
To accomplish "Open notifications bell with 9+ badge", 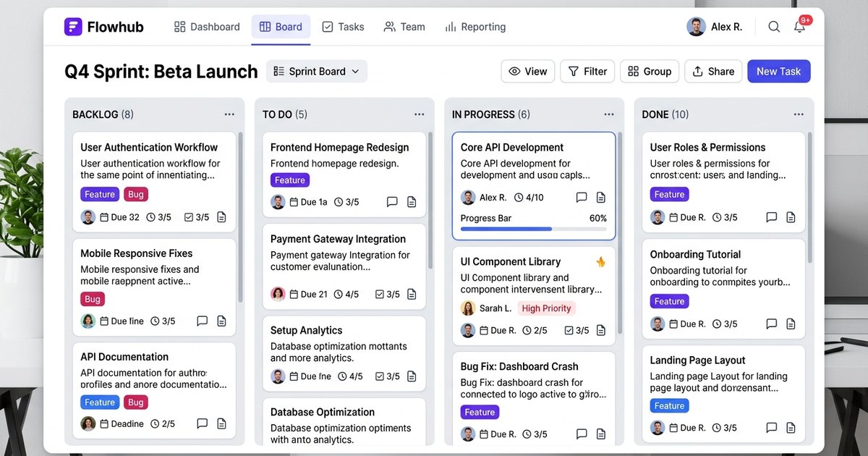I will pos(800,25).
